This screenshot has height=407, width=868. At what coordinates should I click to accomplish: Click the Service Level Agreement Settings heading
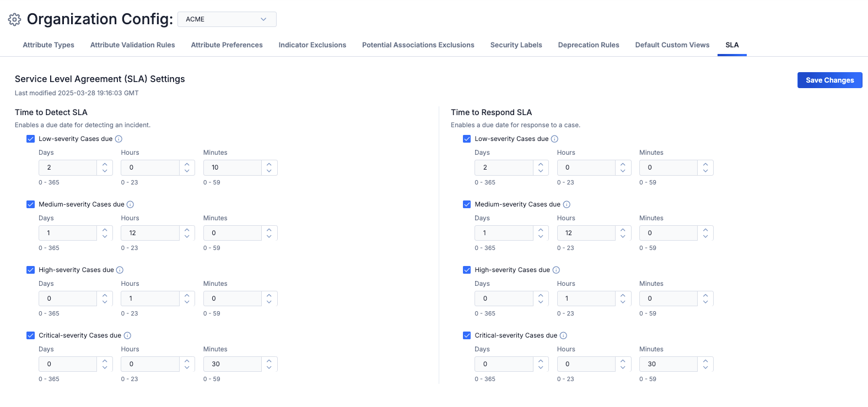(100, 79)
